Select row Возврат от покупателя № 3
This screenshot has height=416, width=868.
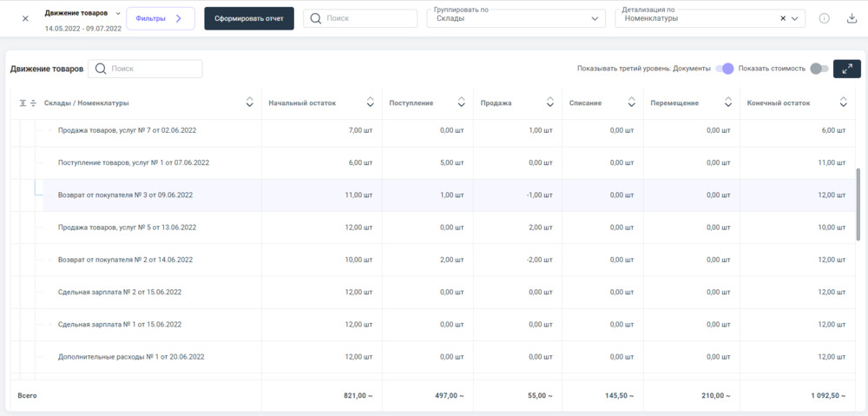pyautogui.click(x=125, y=195)
